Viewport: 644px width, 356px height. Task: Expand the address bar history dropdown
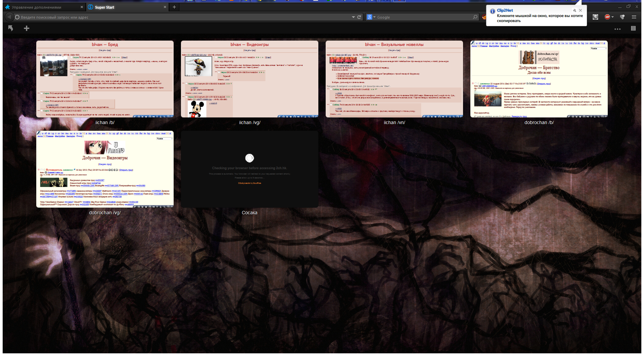tap(353, 17)
